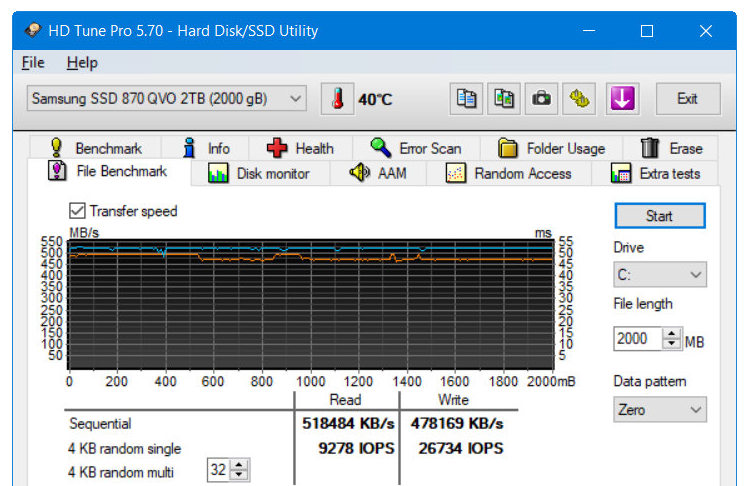Uncheck the Transfer speed checkbox

click(x=77, y=211)
